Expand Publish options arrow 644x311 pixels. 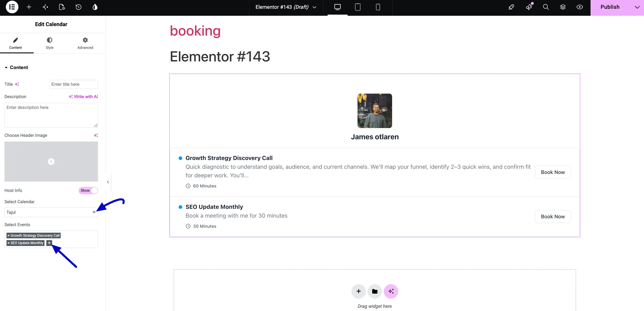point(637,7)
